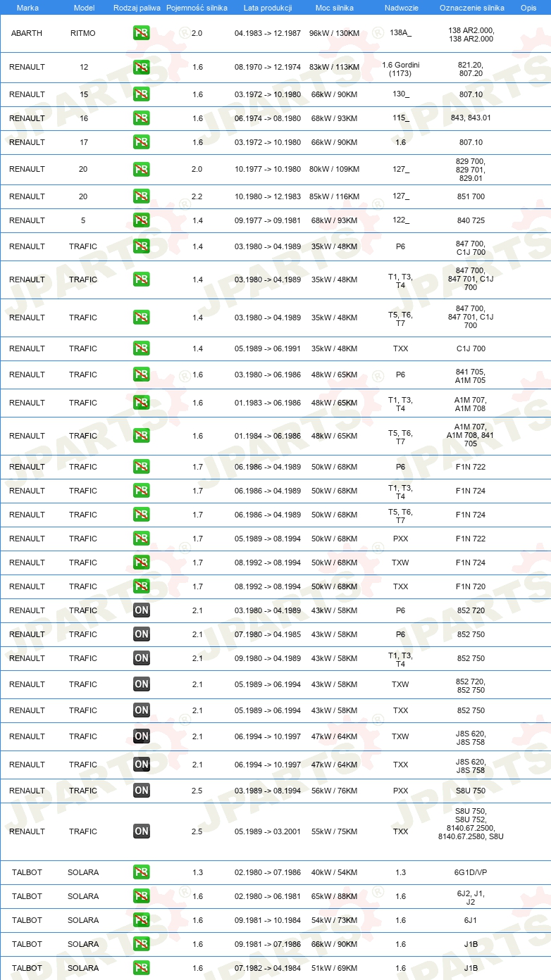The width and height of the screenshot is (551, 980).
Task: Click the Rodzaj paliwa column header
Action: pyautogui.click(x=137, y=7)
